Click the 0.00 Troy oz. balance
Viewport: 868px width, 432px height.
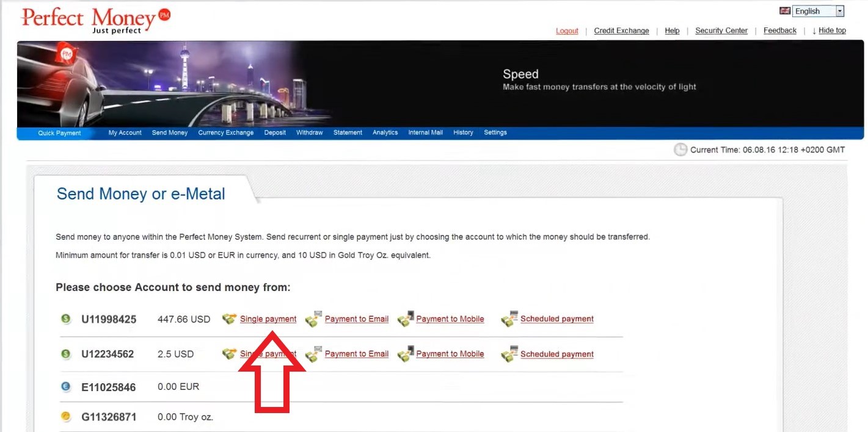pos(185,417)
